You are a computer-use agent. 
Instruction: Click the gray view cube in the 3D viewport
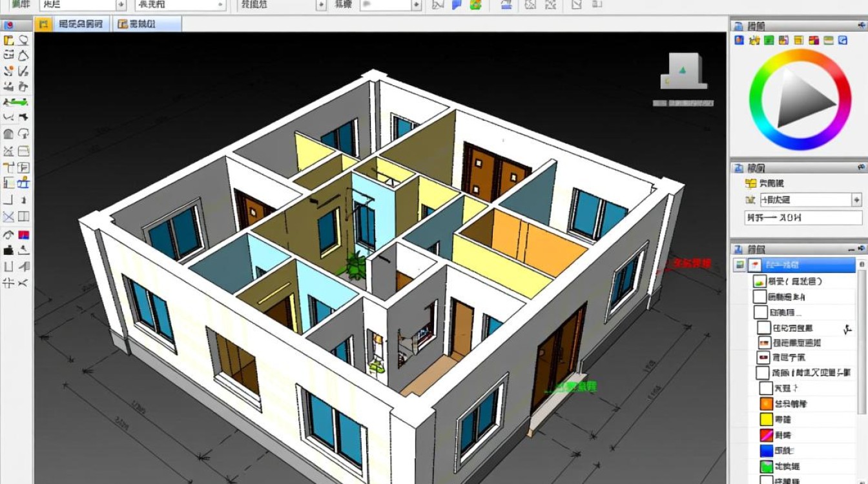tap(683, 72)
